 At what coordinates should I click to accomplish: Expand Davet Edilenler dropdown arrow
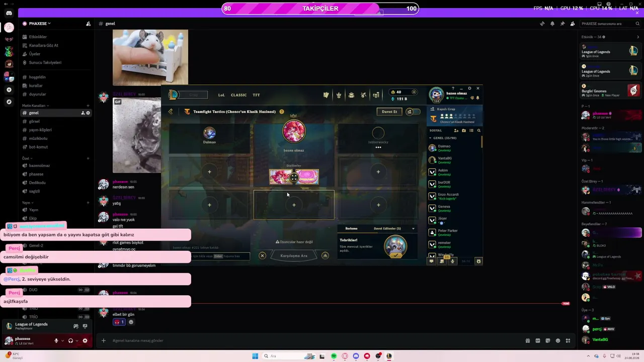(413, 229)
